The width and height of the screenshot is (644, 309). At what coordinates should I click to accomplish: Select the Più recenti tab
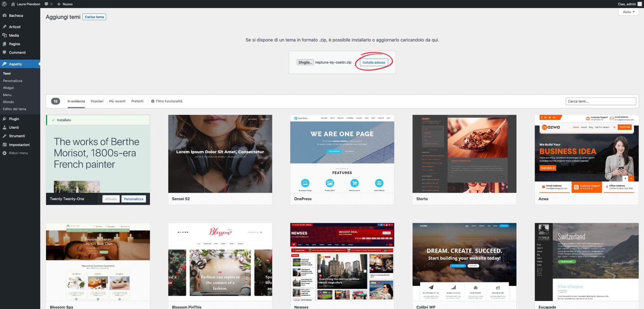117,101
